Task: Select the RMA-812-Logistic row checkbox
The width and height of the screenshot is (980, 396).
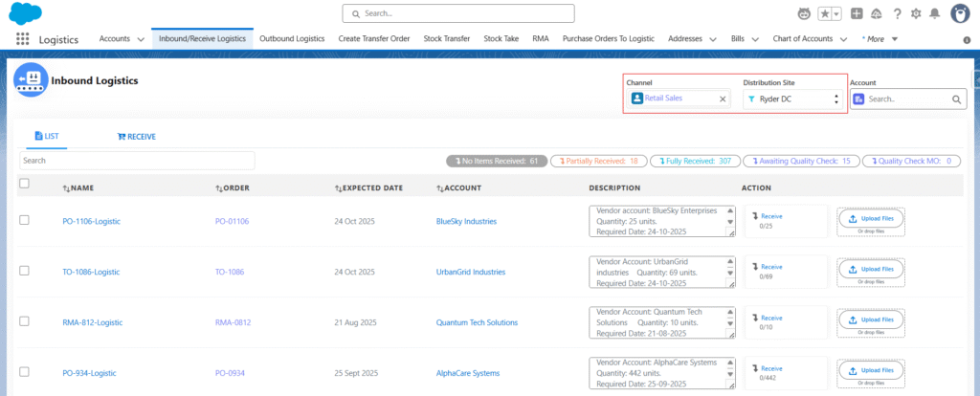Action: pyautogui.click(x=25, y=321)
